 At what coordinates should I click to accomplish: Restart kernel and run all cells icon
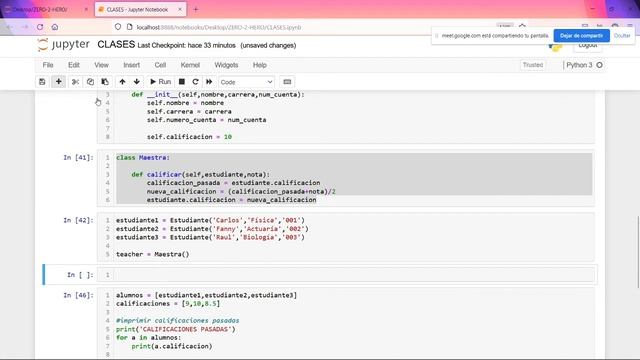coord(209,82)
